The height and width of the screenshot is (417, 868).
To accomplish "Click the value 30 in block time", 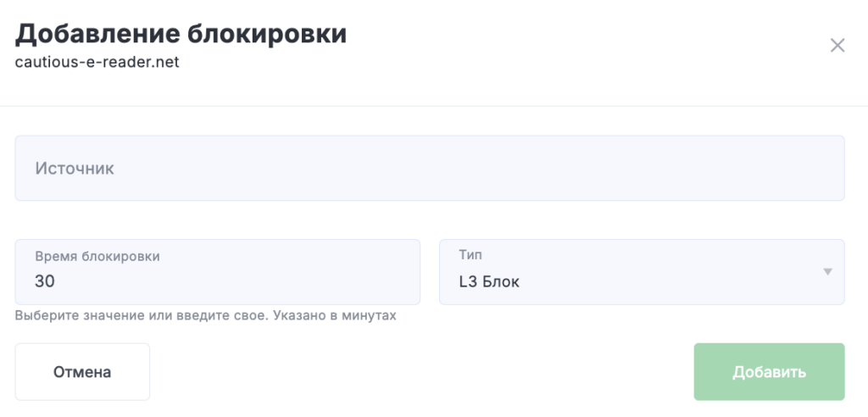I will 45,281.
